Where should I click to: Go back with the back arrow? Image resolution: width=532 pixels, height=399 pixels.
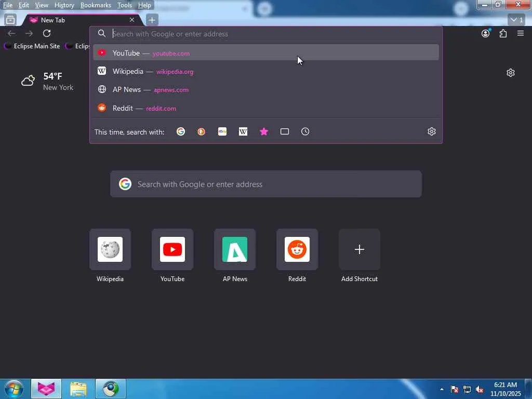click(11, 33)
